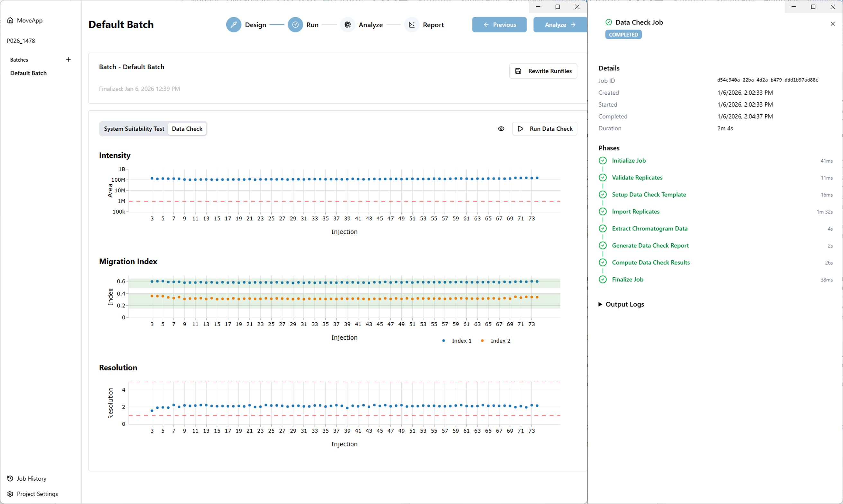
Task: Toggle Index 1 in the Migration Index legend
Action: tap(457, 340)
